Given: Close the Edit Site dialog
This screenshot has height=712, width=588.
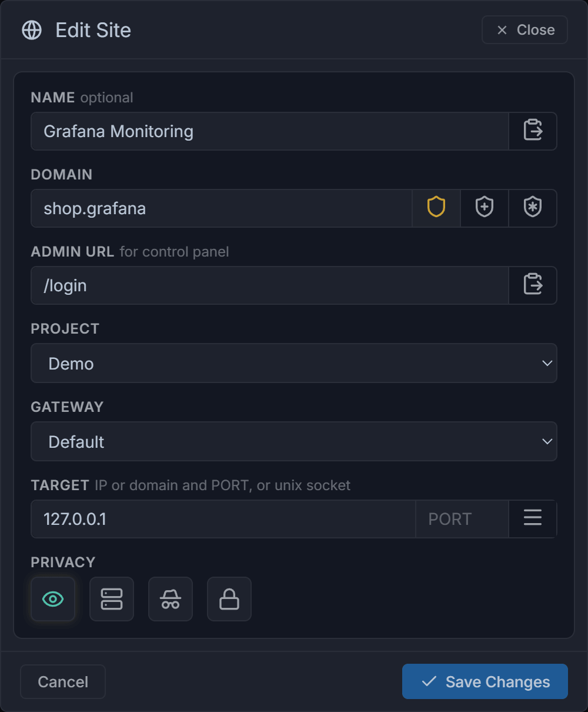Looking at the screenshot, I should point(524,30).
